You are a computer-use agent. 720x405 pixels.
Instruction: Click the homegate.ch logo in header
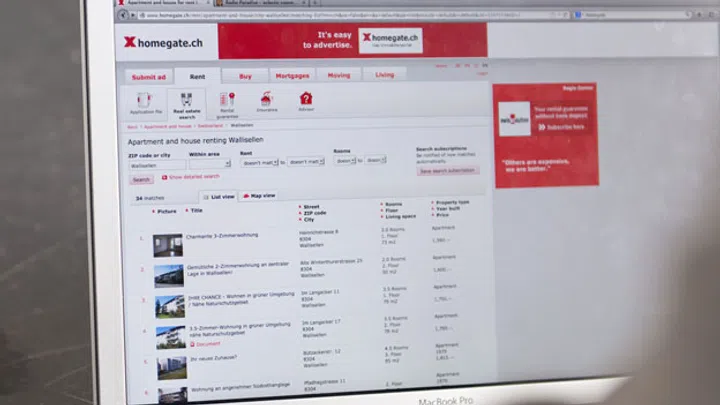(x=163, y=43)
